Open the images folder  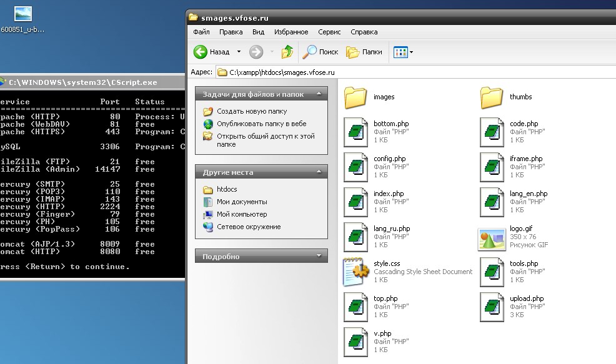coord(355,97)
